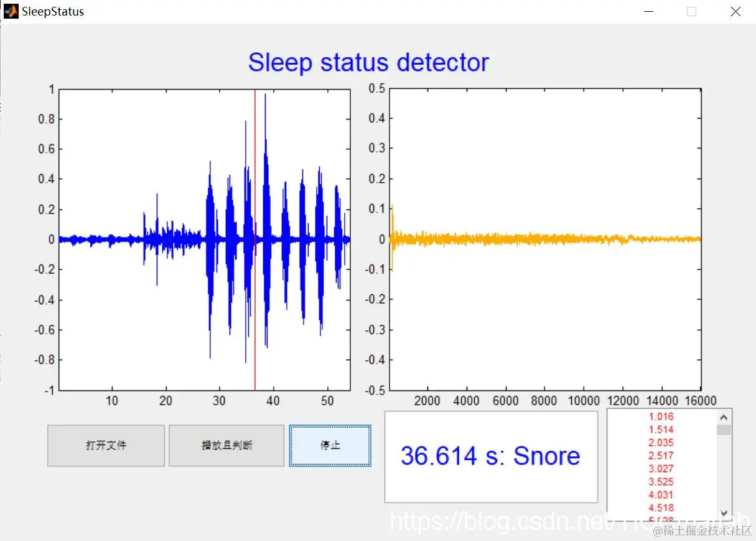Select list entry 1.016
The width and height of the screenshot is (756, 541).
pyautogui.click(x=661, y=417)
